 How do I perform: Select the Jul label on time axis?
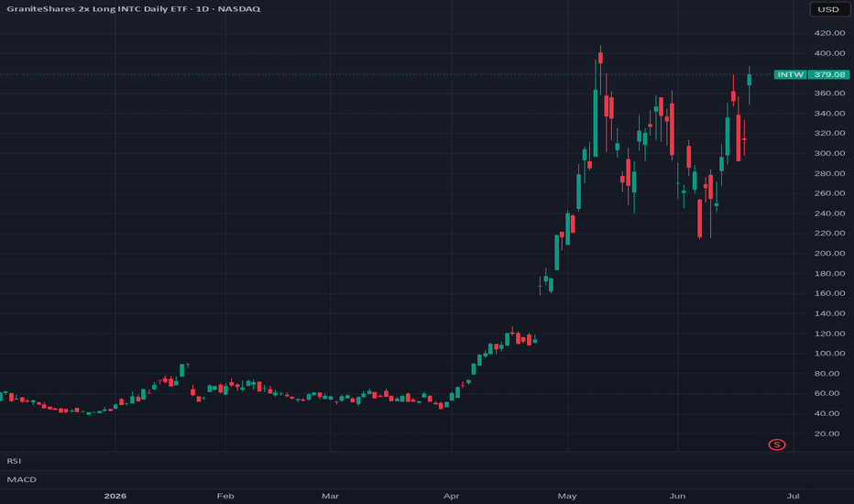(793, 496)
